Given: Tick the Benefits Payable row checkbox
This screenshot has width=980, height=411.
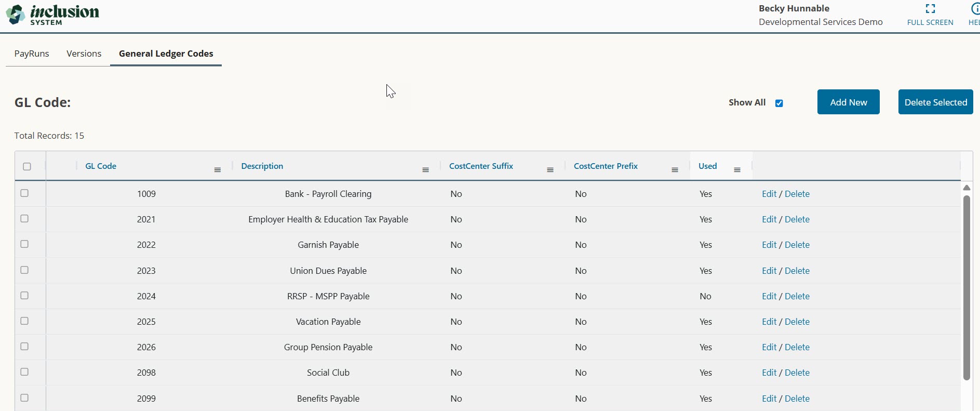Looking at the screenshot, I should point(24,398).
